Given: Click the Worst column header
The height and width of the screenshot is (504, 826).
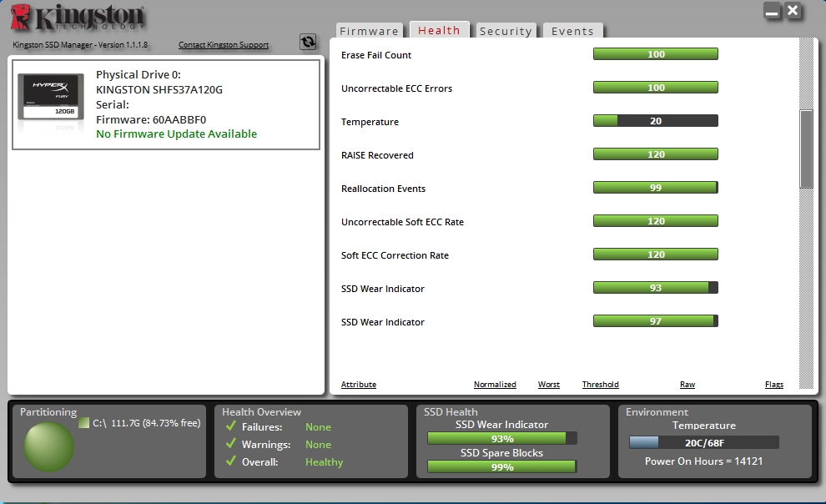Looking at the screenshot, I should point(549,385).
